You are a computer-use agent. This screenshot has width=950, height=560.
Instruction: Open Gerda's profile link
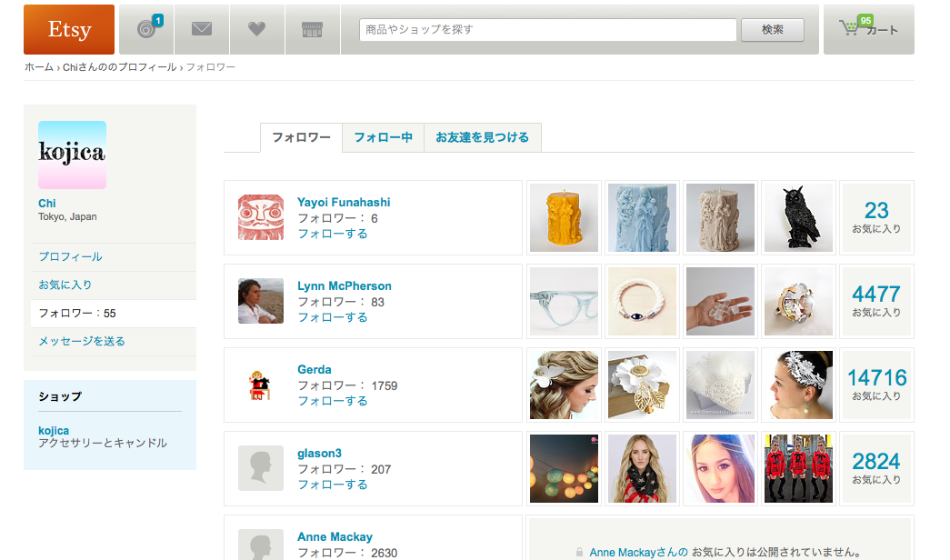point(315,370)
